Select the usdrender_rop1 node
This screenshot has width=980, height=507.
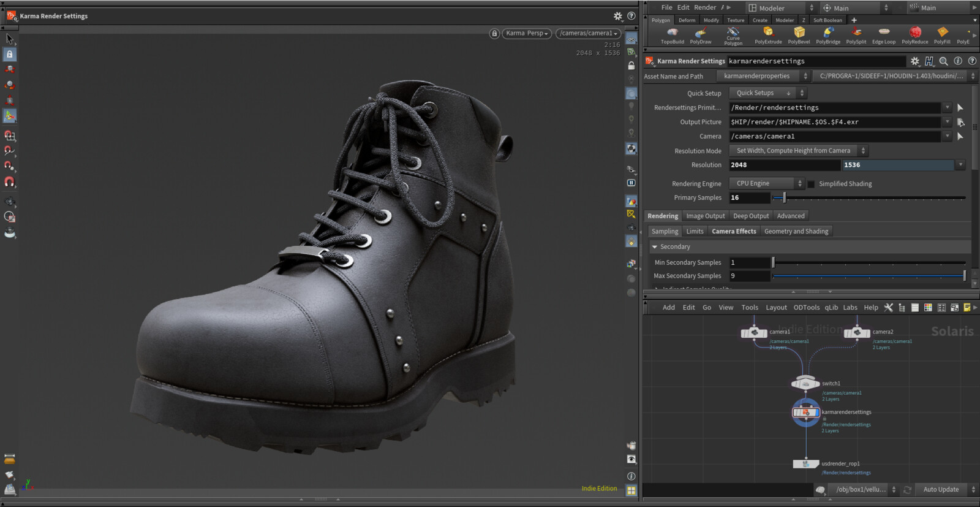point(806,464)
